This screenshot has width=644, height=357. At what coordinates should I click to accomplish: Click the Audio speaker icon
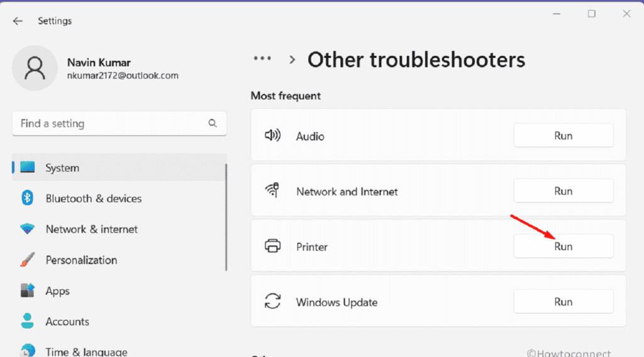pyautogui.click(x=272, y=135)
